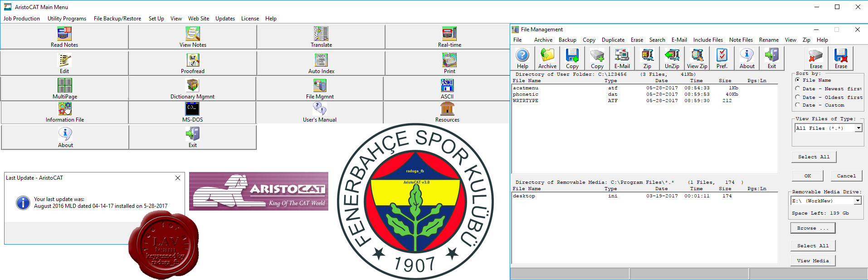Image resolution: width=868 pixels, height=280 pixels.
Task: Open Information File
Action: tap(64, 113)
